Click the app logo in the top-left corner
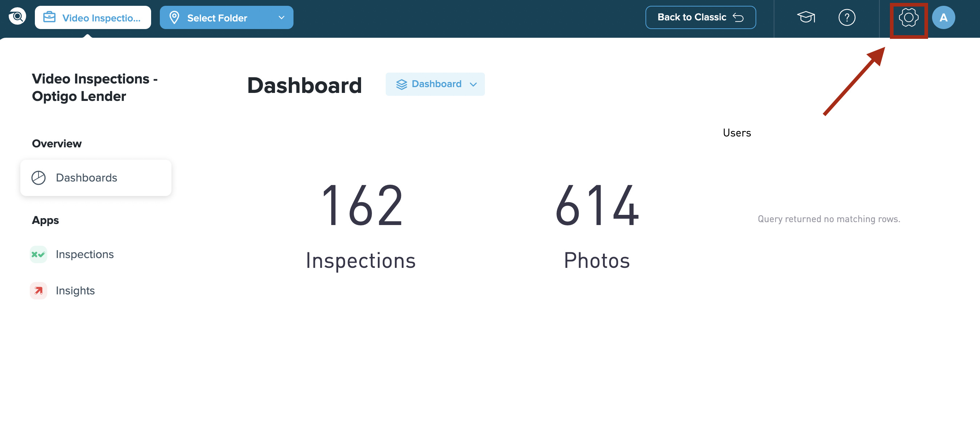Image resolution: width=980 pixels, height=437 pixels. tap(17, 16)
